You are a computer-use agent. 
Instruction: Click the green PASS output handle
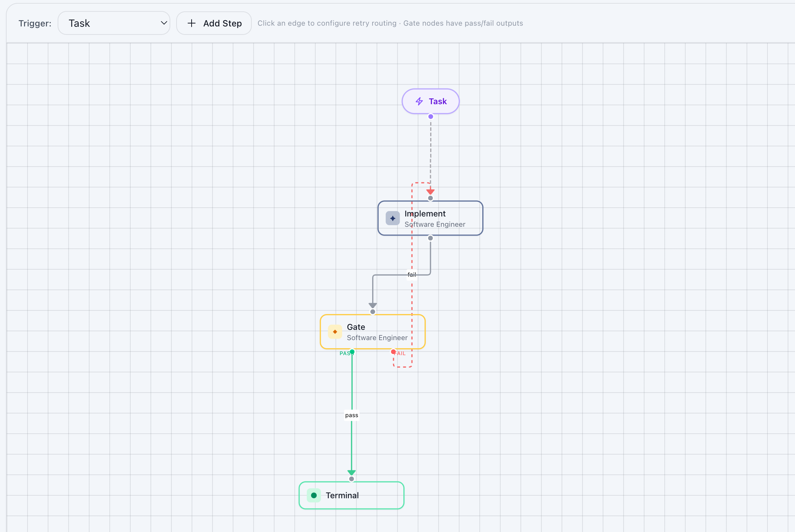[352, 352]
